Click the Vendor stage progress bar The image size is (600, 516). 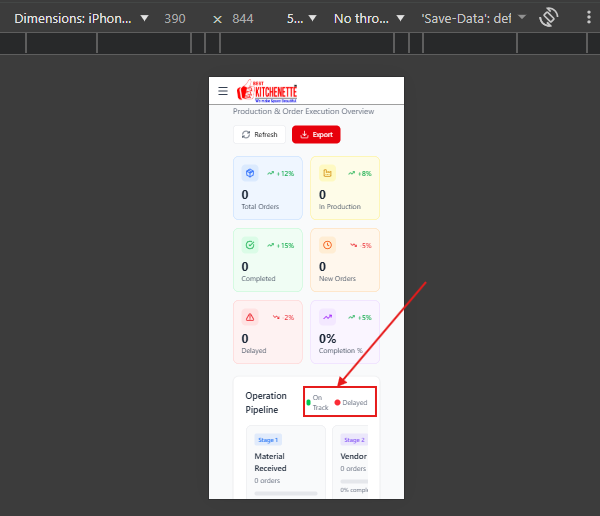pos(354,481)
